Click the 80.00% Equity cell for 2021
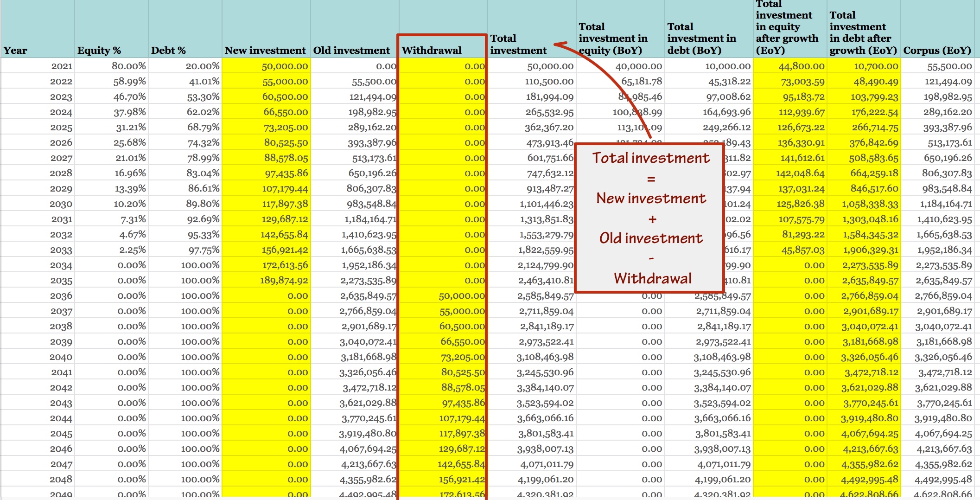 pos(130,66)
